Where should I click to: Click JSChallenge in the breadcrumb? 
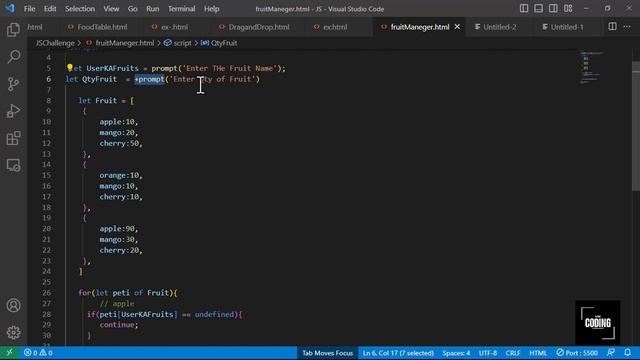pyautogui.click(x=55, y=43)
